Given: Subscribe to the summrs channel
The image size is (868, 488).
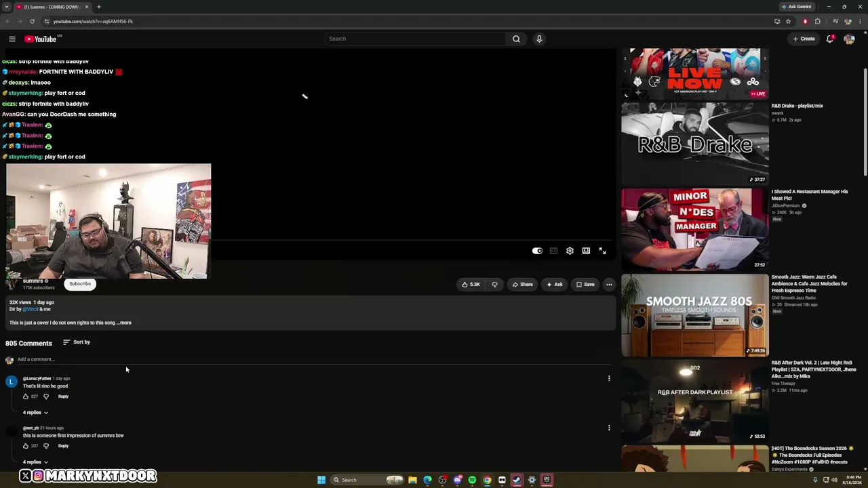Looking at the screenshot, I should click(x=80, y=284).
